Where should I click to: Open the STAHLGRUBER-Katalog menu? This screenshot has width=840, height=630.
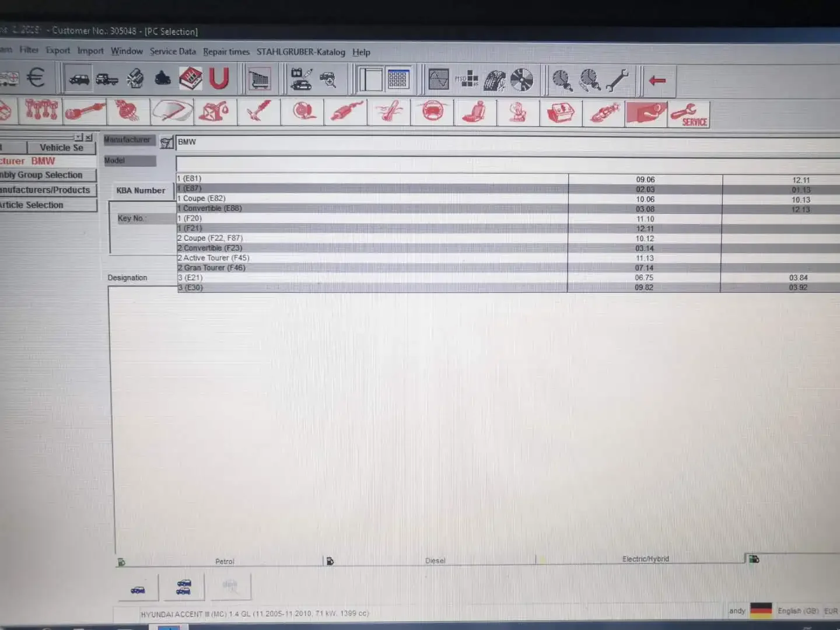click(301, 52)
